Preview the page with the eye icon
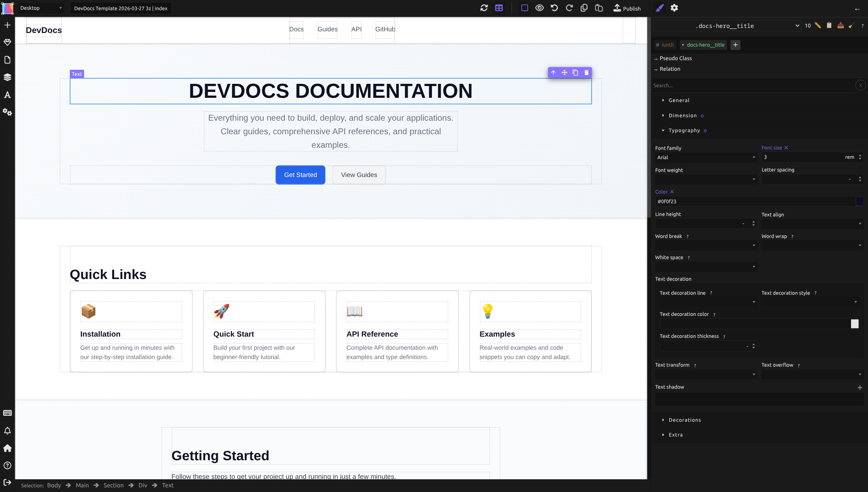This screenshot has height=492, width=868. click(x=539, y=8)
